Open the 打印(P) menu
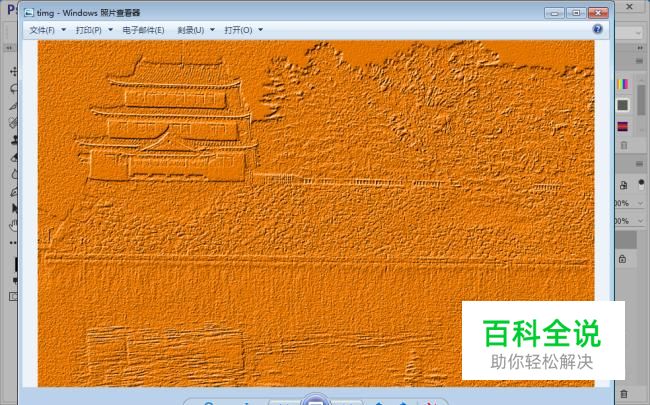This screenshot has height=405, width=650. coord(88,30)
